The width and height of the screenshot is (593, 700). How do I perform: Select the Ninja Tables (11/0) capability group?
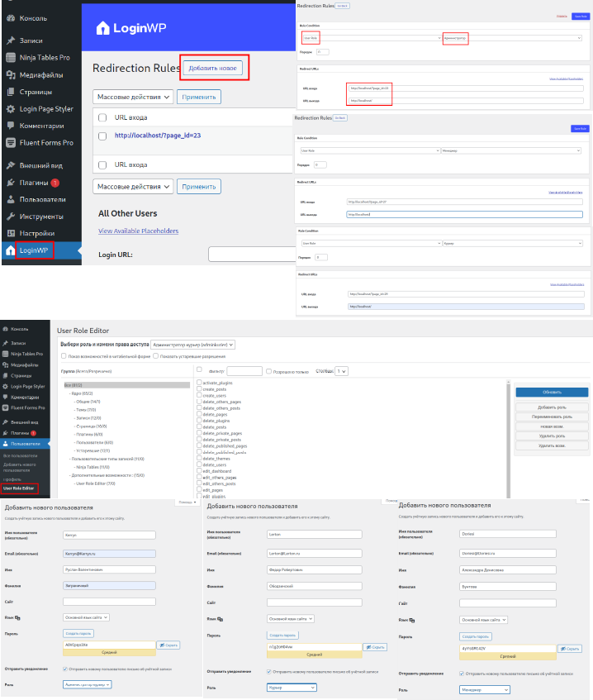tap(93, 467)
